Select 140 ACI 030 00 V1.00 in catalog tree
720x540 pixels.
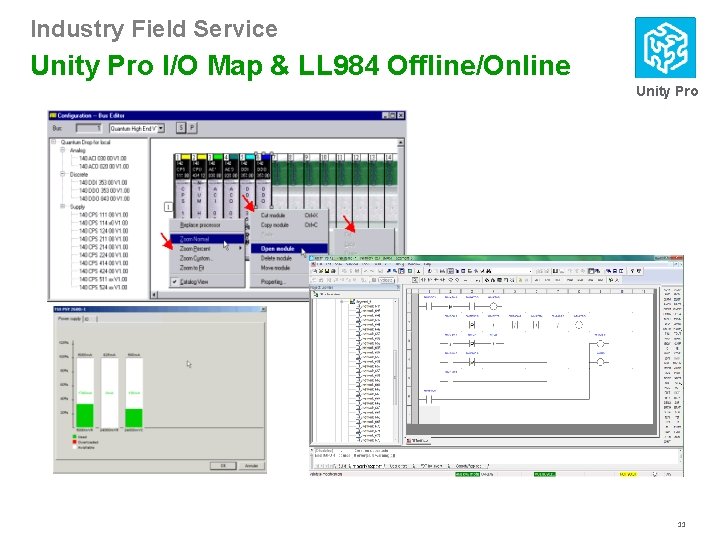point(103,158)
